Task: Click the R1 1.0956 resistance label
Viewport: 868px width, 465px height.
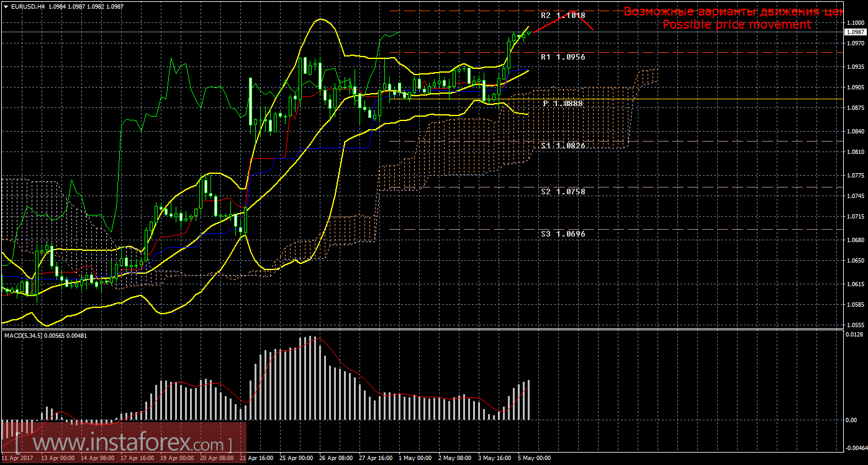Action: tap(563, 56)
